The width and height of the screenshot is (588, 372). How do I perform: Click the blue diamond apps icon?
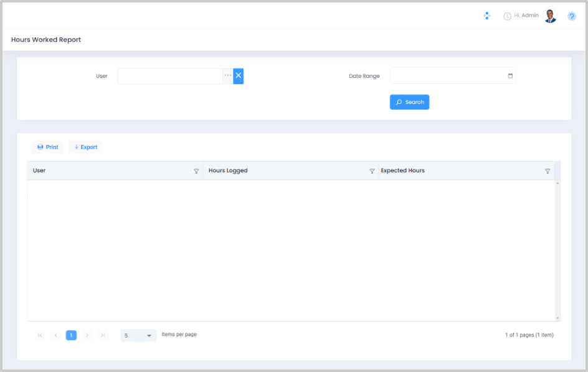487,16
